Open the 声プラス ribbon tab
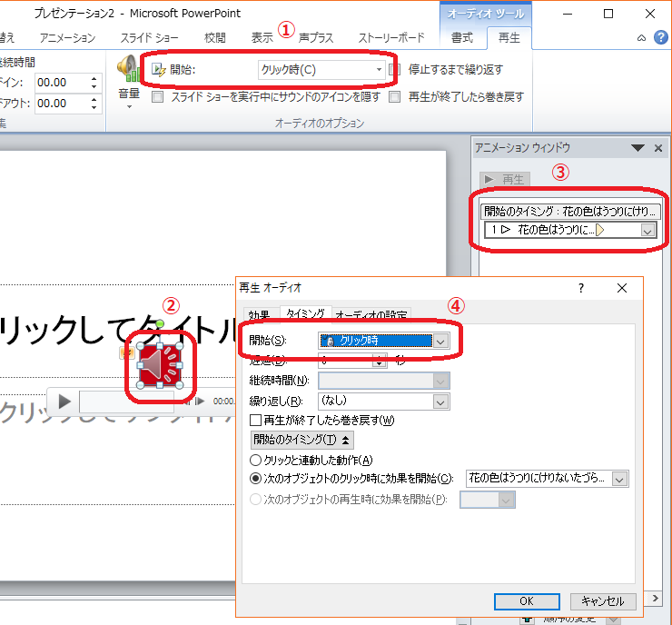672x625 pixels. 316,38
